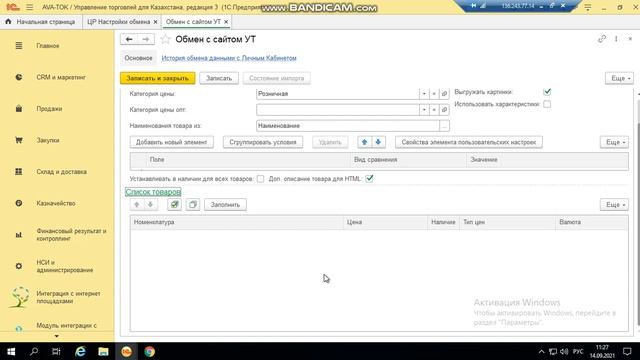Open Продажи section in sidebar
640x360 pixels.
click(x=49, y=109)
